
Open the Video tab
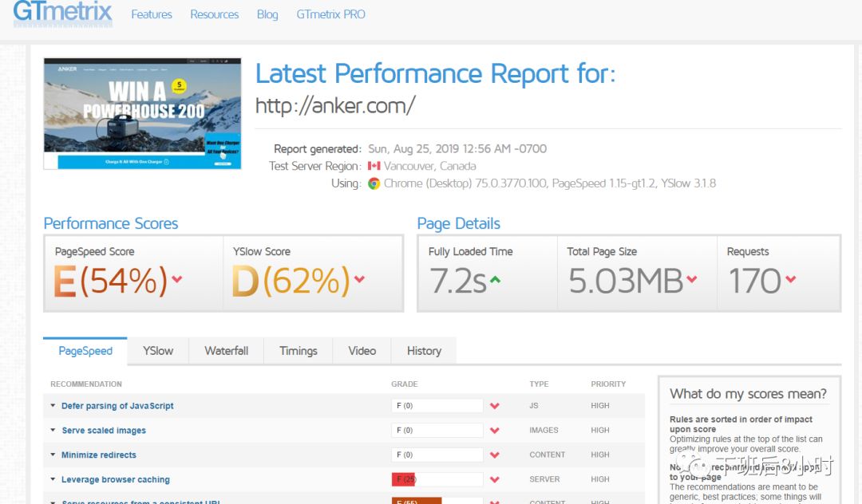(362, 351)
